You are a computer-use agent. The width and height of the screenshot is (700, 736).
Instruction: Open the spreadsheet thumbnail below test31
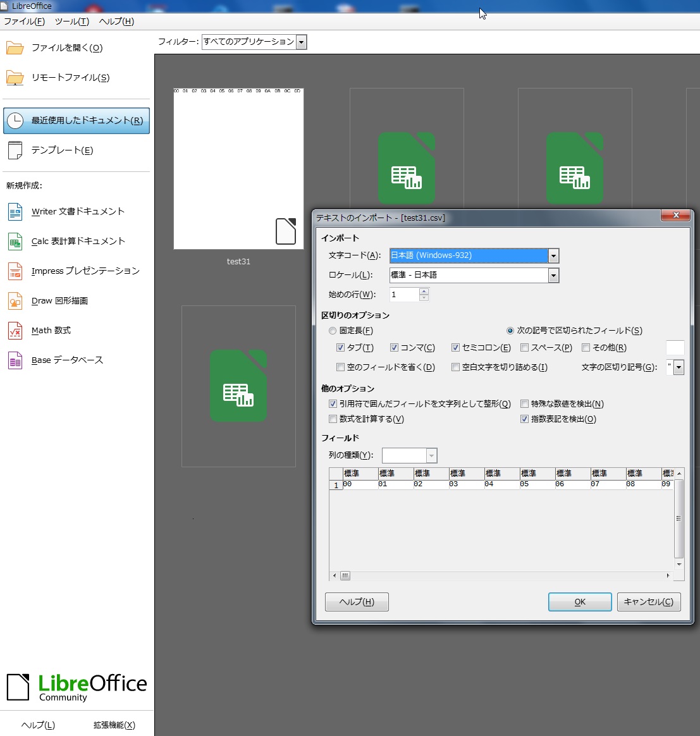pos(238,386)
